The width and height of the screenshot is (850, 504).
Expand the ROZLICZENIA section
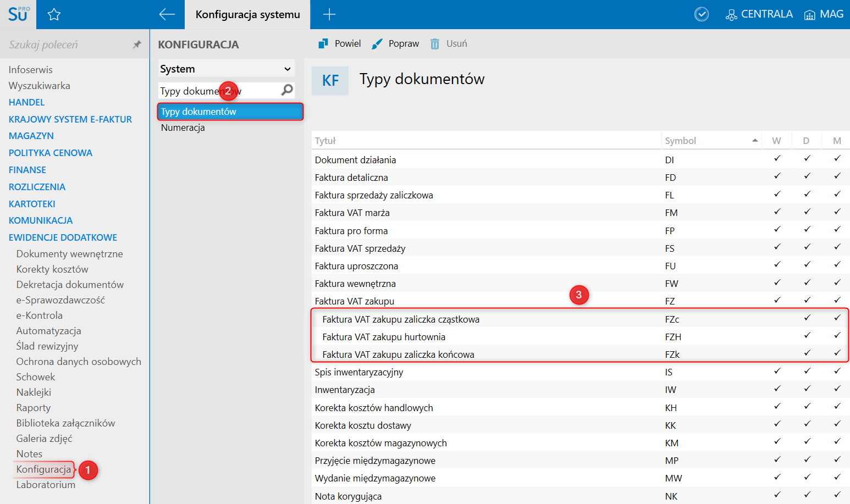37,187
